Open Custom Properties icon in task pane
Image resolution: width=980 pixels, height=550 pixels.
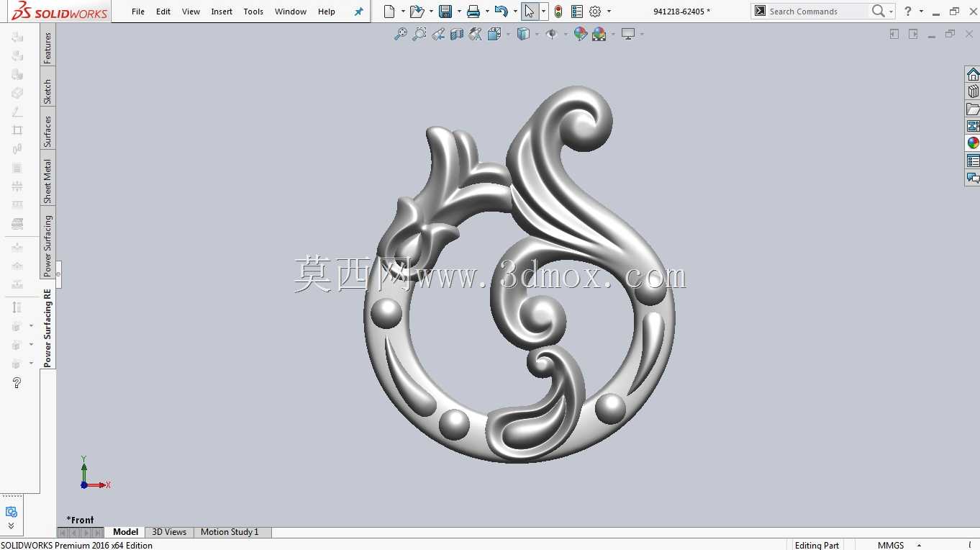(x=973, y=161)
